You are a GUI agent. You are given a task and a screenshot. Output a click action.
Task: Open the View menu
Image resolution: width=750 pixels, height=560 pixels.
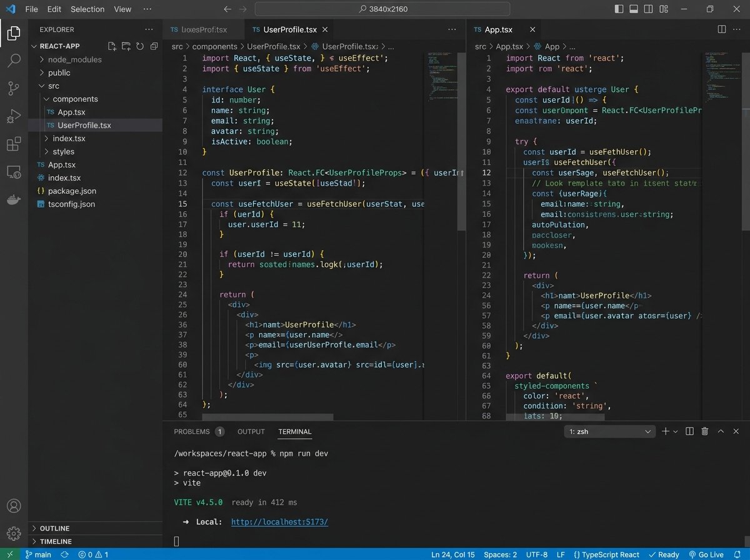click(x=122, y=9)
